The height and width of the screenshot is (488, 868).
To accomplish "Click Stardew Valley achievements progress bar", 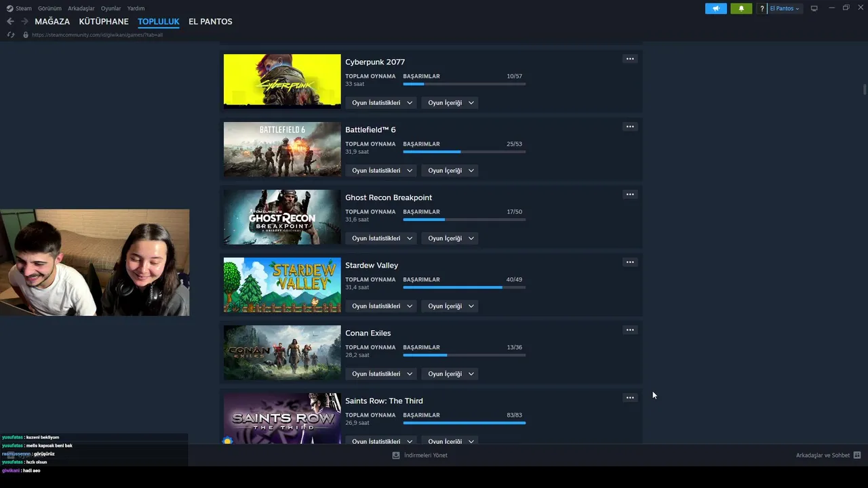I will (x=464, y=287).
